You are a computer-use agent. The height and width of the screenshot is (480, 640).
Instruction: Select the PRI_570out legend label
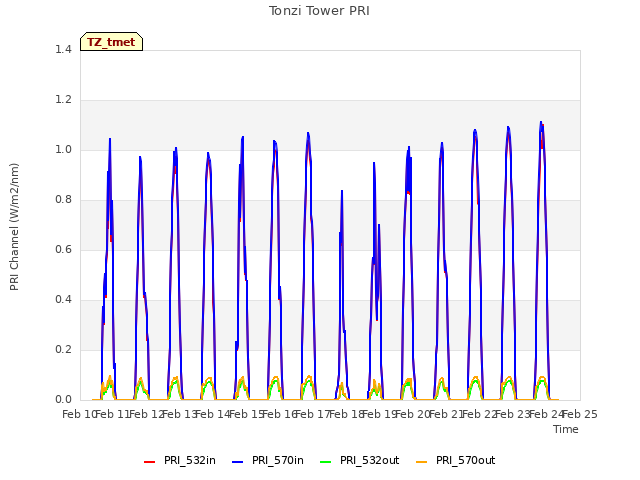pos(466,460)
